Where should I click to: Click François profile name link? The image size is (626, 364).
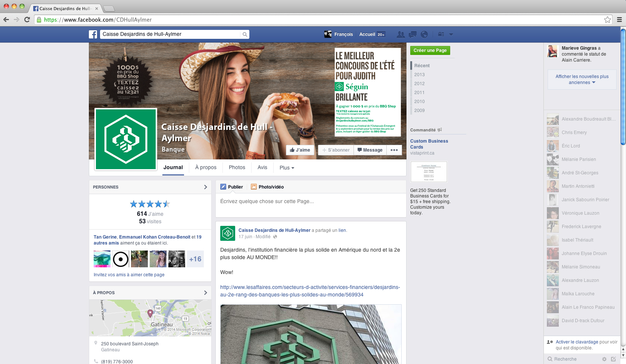pyautogui.click(x=343, y=34)
